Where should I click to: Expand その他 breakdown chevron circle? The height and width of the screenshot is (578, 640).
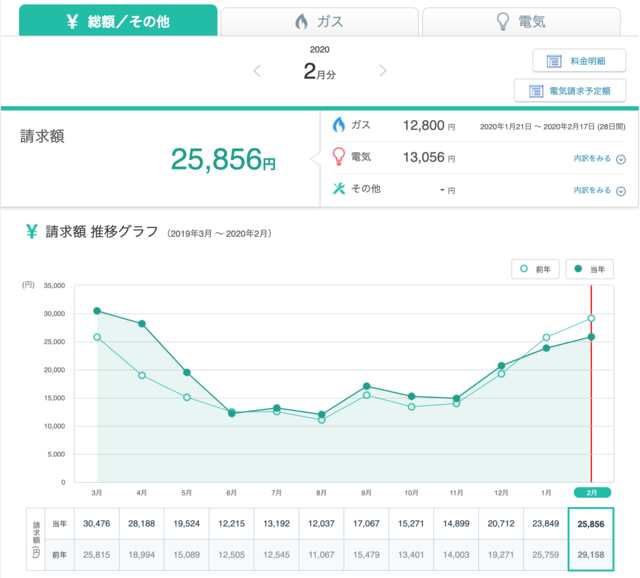(x=621, y=191)
